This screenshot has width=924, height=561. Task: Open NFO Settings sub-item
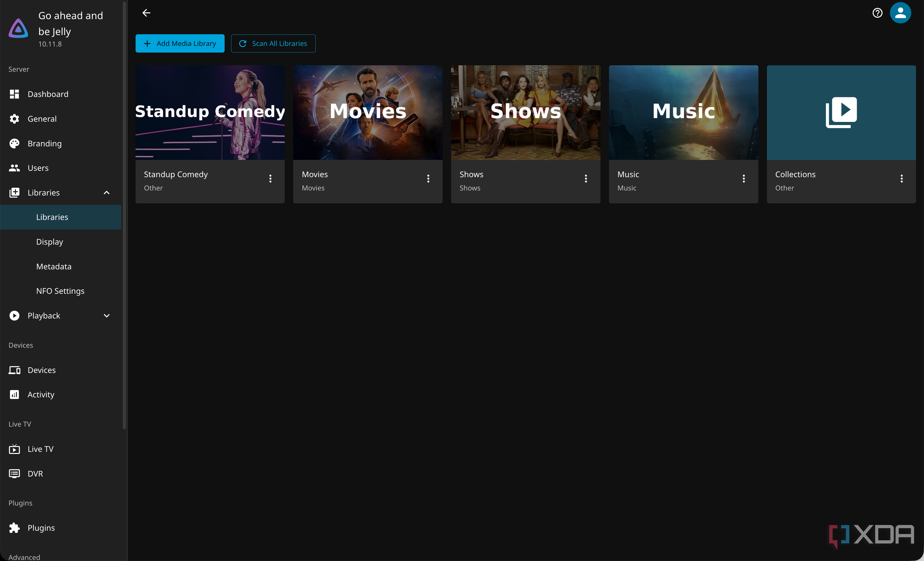click(x=61, y=291)
